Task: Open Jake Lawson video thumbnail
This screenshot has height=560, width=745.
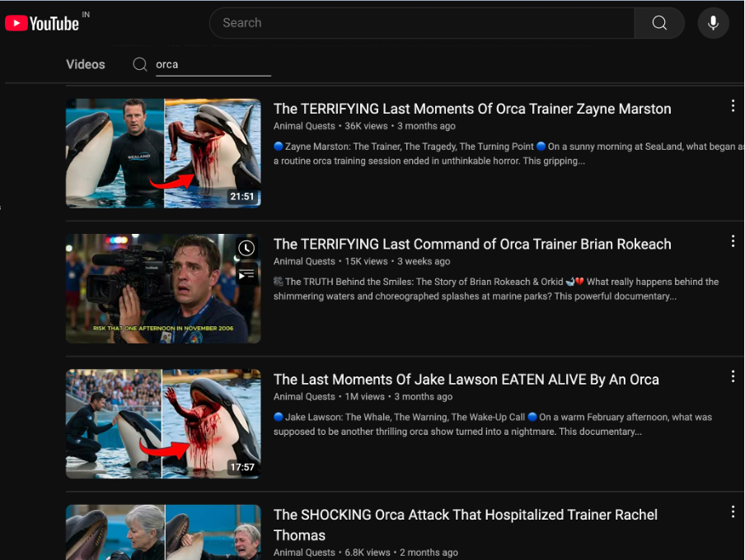Action: click(x=163, y=423)
